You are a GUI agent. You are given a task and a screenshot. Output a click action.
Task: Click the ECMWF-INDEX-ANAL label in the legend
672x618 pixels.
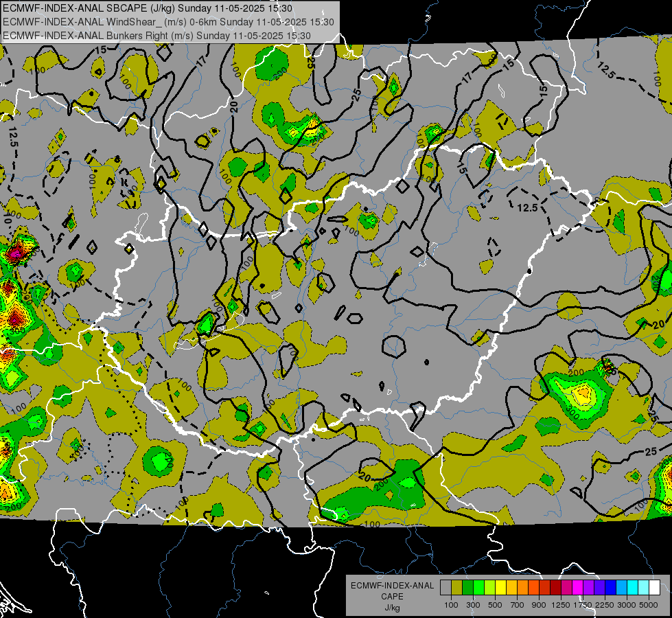pyautogui.click(x=392, y=586)
